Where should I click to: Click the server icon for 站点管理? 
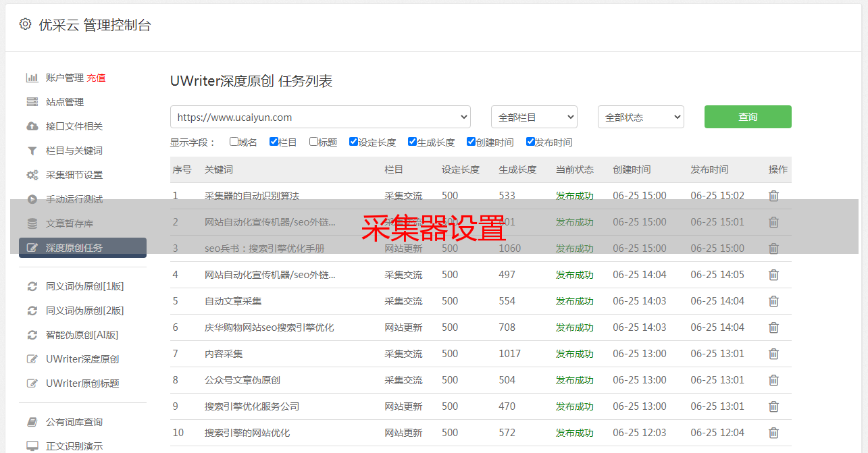point(32,102)
